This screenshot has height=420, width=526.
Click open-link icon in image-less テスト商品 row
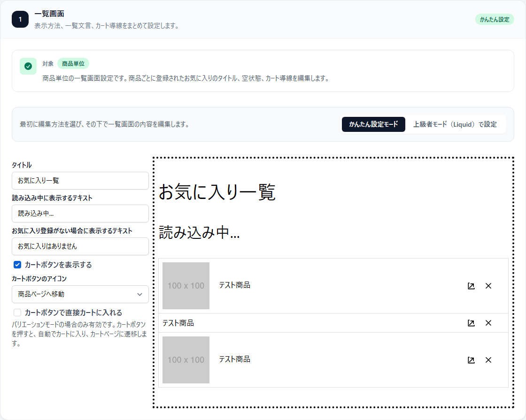(x=471, y=323)
